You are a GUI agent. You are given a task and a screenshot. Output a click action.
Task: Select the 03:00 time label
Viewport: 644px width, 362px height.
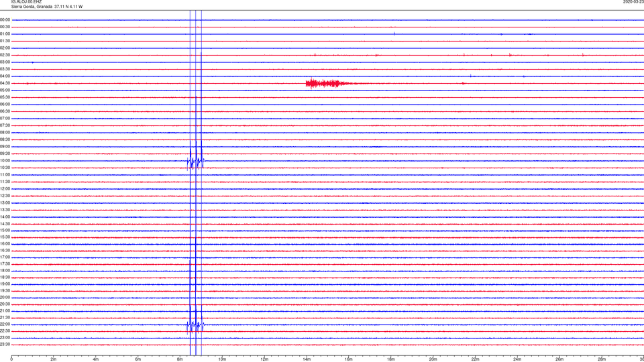[5, 62]
